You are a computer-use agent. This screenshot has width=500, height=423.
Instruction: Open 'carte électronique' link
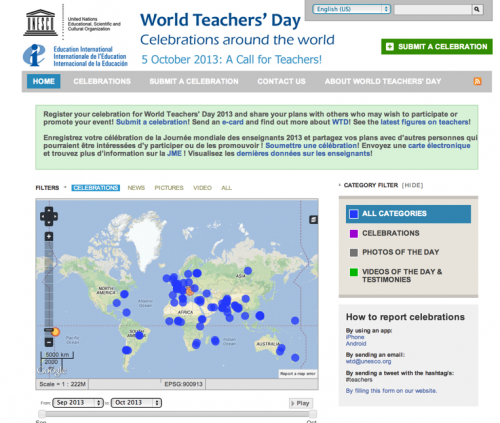tap(439, 146)
